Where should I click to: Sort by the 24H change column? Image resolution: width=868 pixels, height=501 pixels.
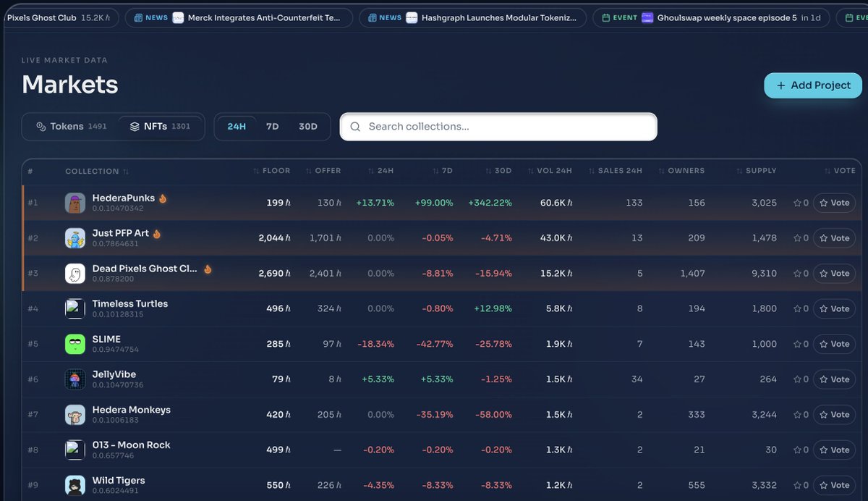click(380, 171)
